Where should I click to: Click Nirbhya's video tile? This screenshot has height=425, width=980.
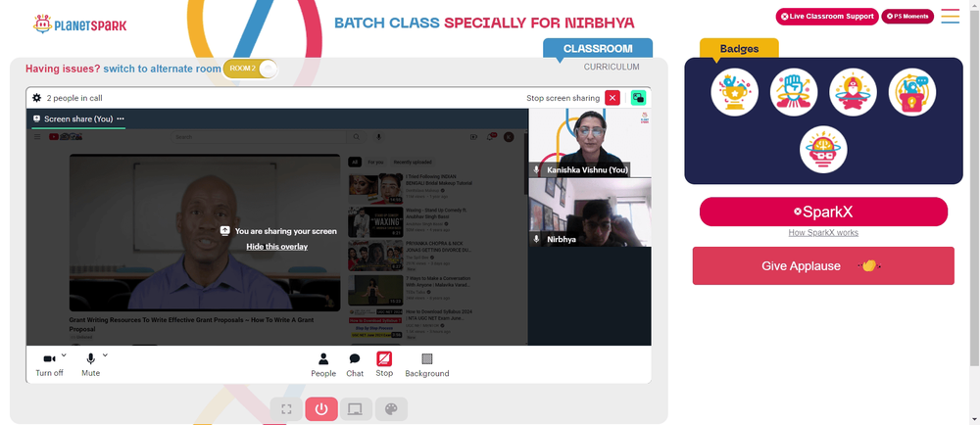pyautogui.click(x=589, y=212)
